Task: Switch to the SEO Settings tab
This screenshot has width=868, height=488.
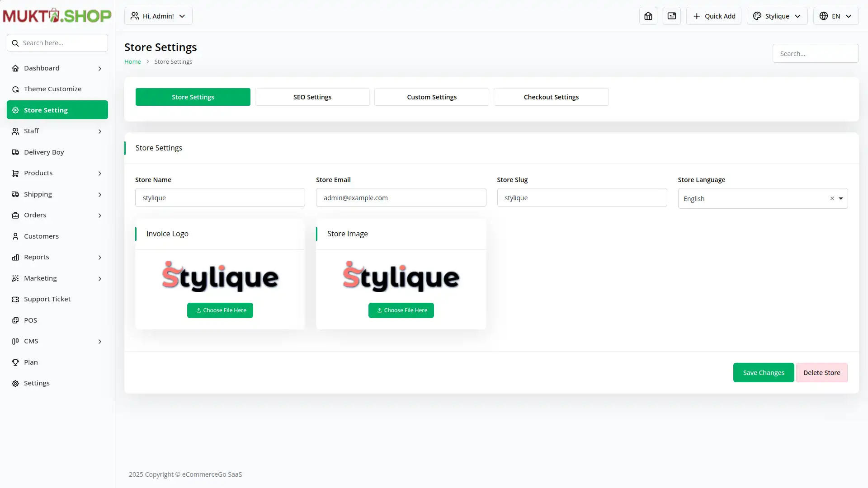Action: tap(312, 97)
